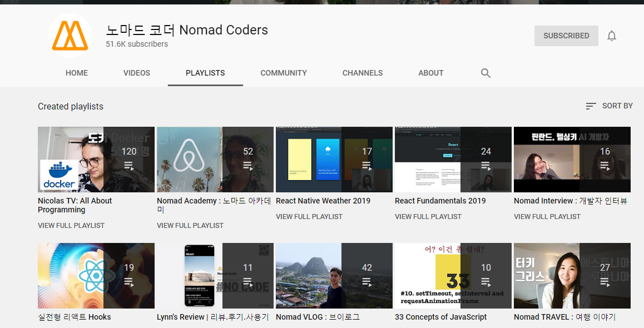
Task: Click the Nomad Interview thumbnail
Action: (572, 160)
